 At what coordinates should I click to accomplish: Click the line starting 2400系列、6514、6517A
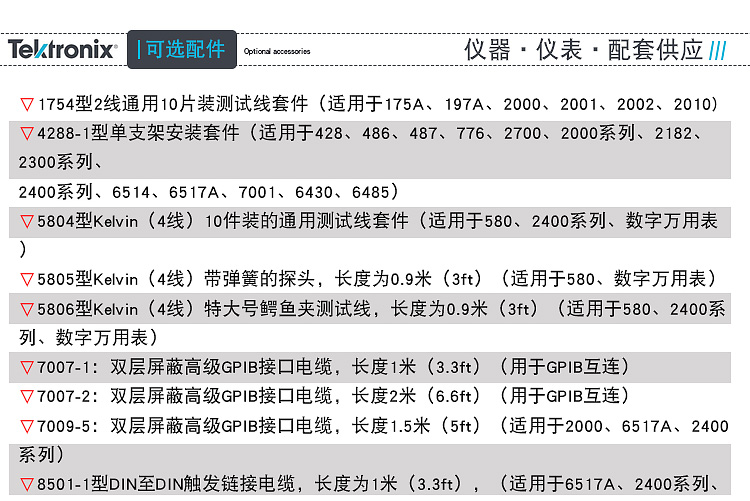coord(209,192)
